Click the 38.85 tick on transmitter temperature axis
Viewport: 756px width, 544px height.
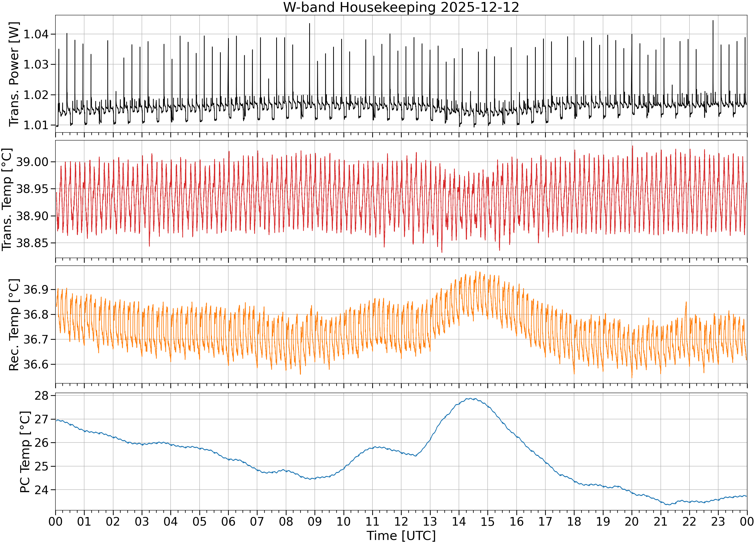pos(32,243)
